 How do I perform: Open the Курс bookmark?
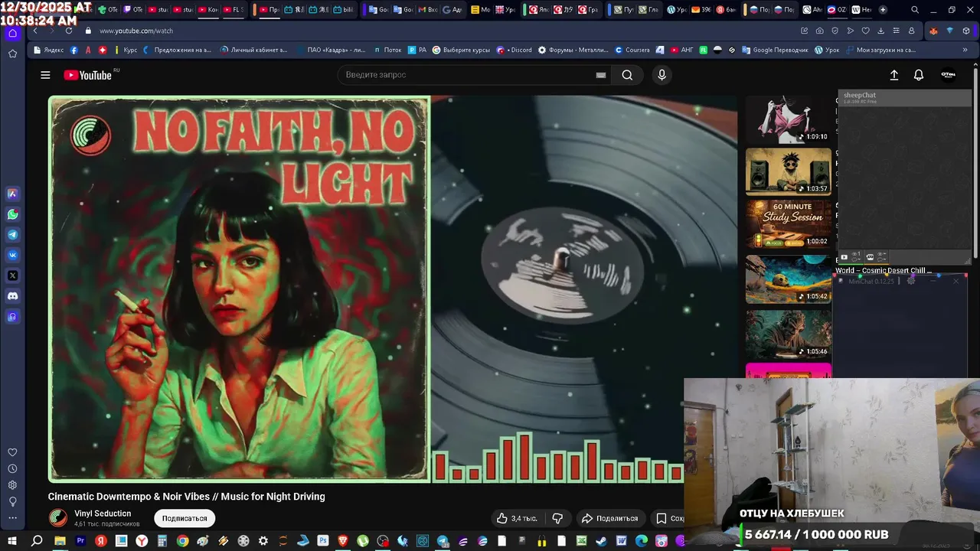click(125, 50)
